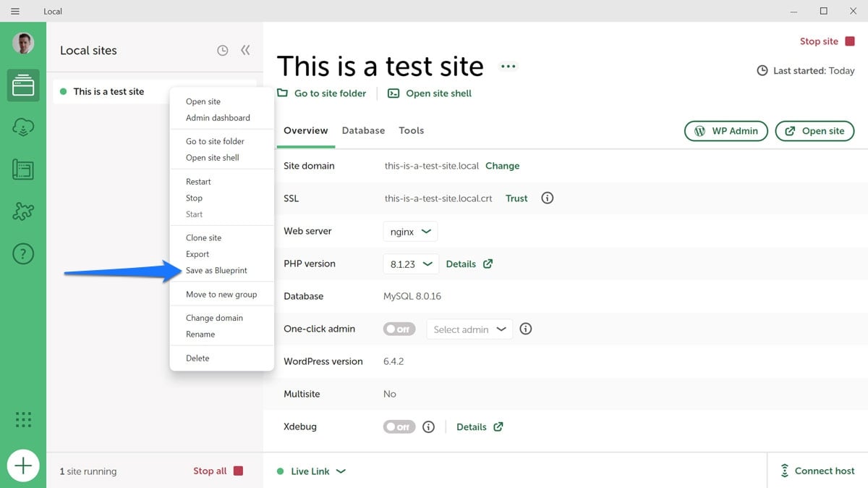Collapse the sites sidebar with double chevron
The height and width of the screenshot is (488, 868).
pos(245,51)
